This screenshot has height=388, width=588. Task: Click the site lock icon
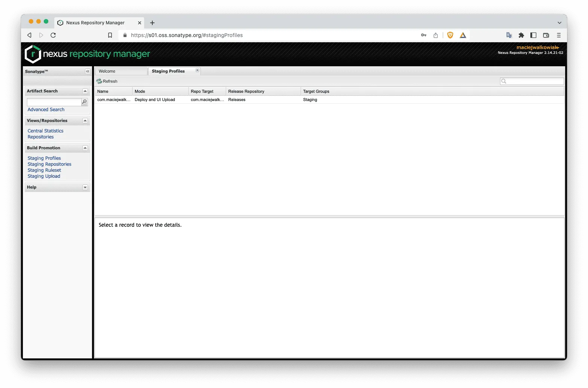click(125, 35)
